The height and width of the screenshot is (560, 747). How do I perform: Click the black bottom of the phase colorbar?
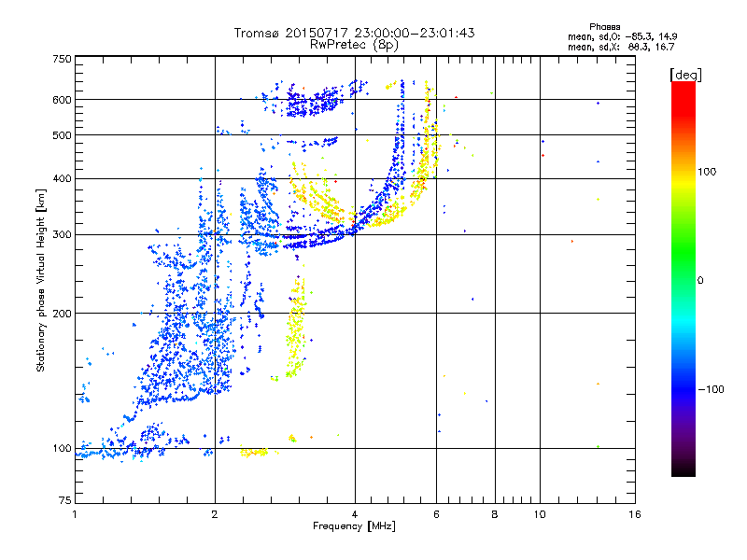coord(684,469)
